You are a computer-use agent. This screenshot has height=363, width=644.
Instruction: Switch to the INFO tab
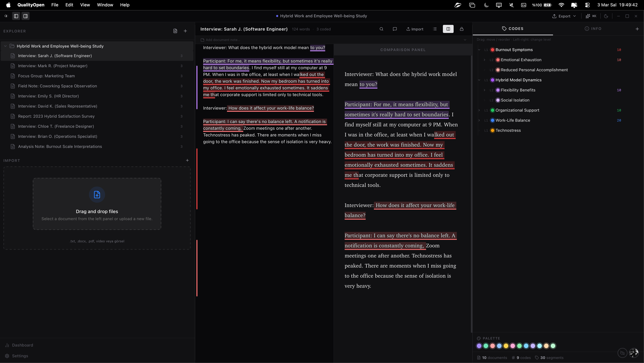pyautogui.click(x=593, y=29)
